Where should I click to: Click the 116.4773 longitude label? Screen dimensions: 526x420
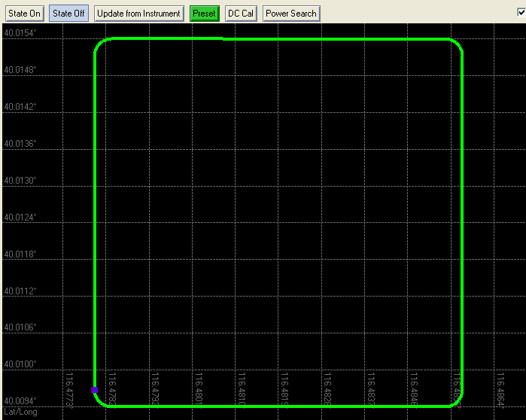tap(69, 388)
